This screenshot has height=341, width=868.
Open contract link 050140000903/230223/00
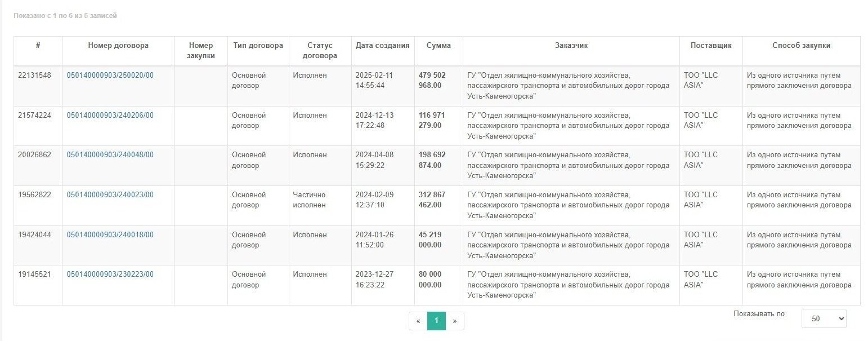coord(110,274)
